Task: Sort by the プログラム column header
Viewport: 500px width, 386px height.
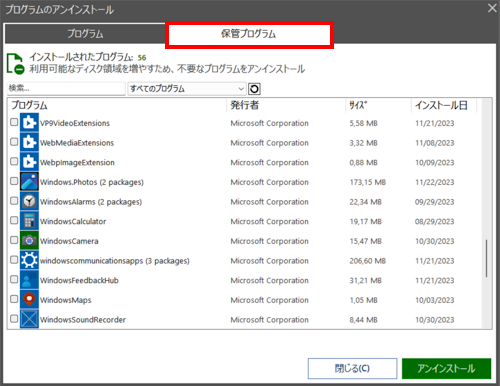Action: (117, 105)
